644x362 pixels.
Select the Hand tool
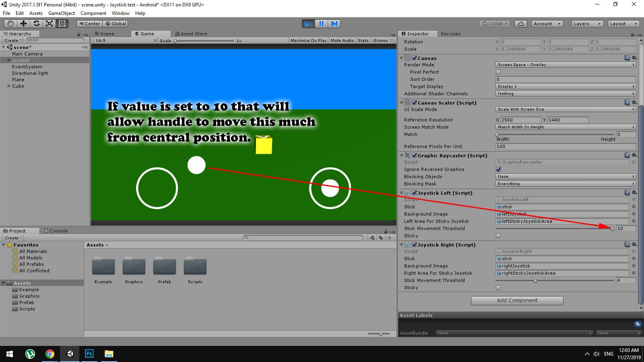point(10,24)
